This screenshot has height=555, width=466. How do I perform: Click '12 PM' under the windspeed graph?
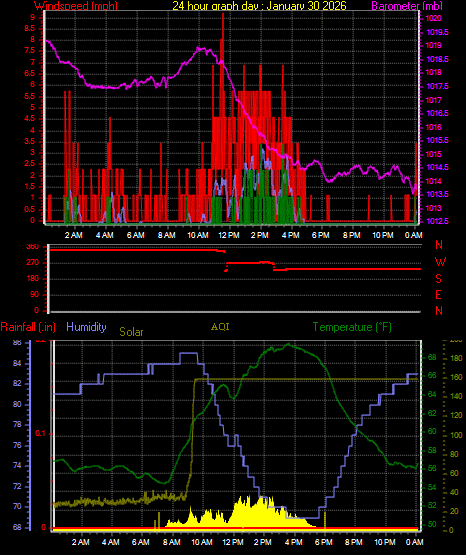(x=229, y=235)
